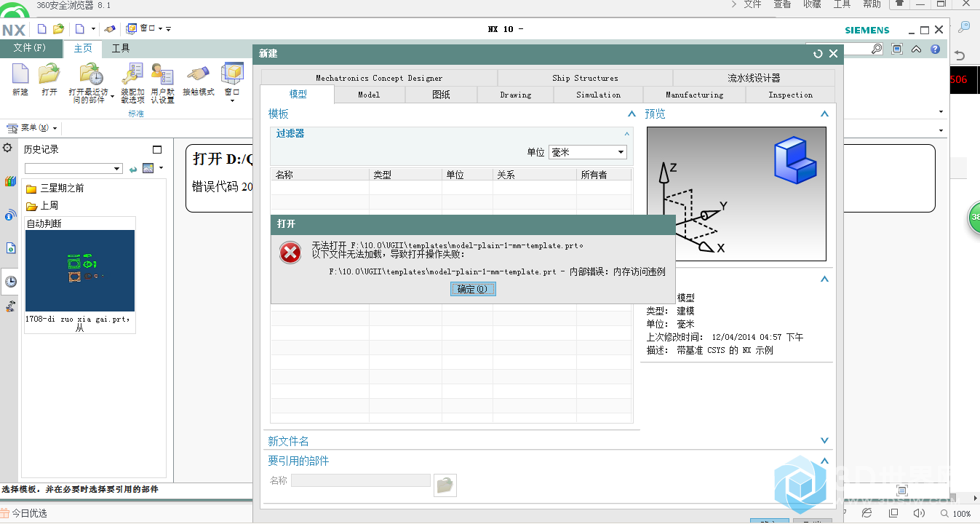Open 用户默认设置 user defaults icon
The height and width of the screenshot is (524, 980).
point(162,74)
